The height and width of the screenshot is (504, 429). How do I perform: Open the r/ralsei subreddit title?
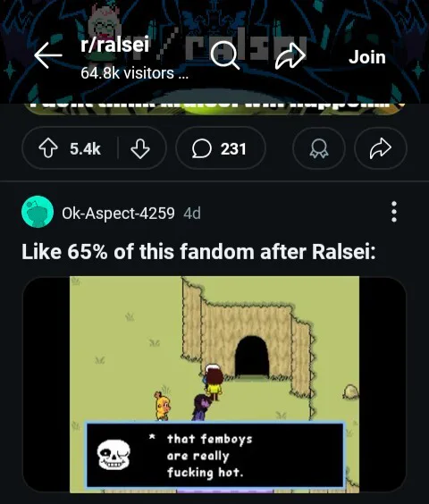point(114,44)
